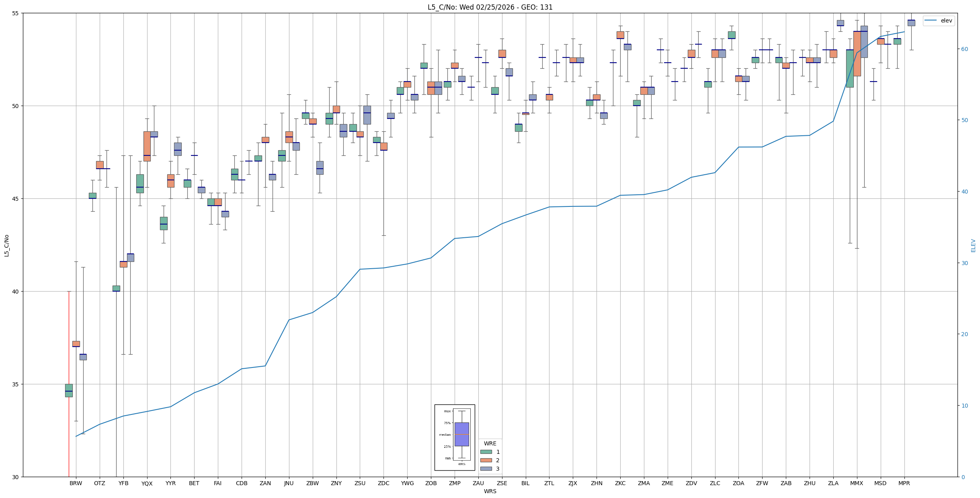
Task: Click the JNU station tick label
Action: pyautogui.click(x=289, y=484)
